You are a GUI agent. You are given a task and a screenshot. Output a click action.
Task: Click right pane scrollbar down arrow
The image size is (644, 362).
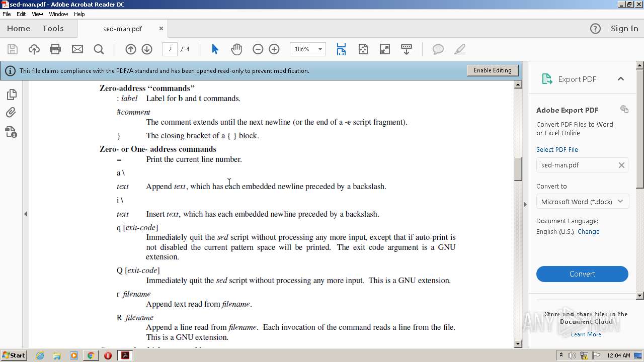(x=640, y=296)
